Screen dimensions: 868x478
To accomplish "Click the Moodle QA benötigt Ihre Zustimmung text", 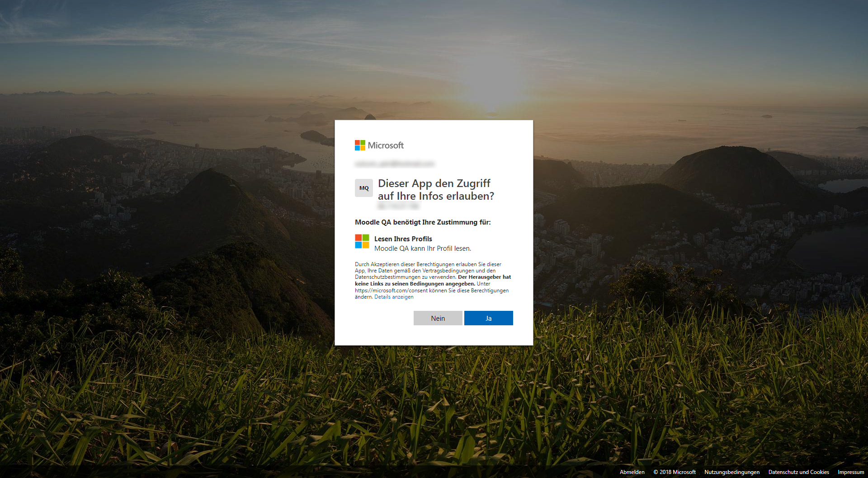I will tap(423, 222).
